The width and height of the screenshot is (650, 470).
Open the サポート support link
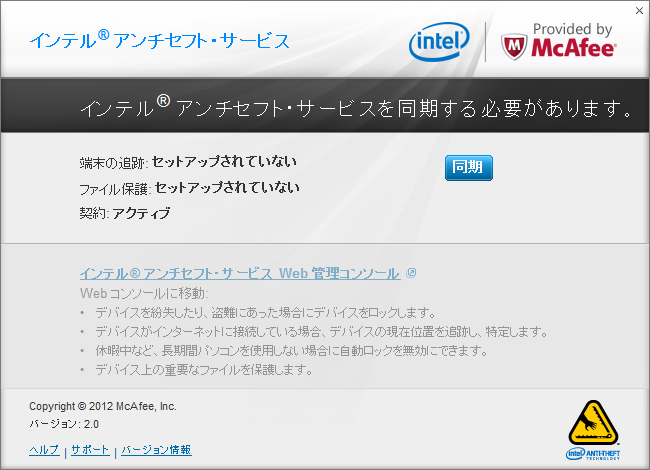coord(90,450)
